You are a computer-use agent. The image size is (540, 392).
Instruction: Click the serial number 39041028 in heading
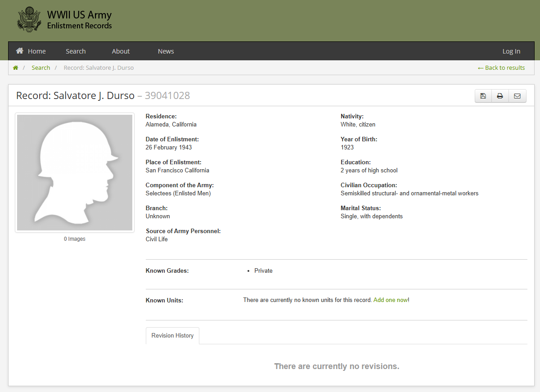click(x=167, y=95)
